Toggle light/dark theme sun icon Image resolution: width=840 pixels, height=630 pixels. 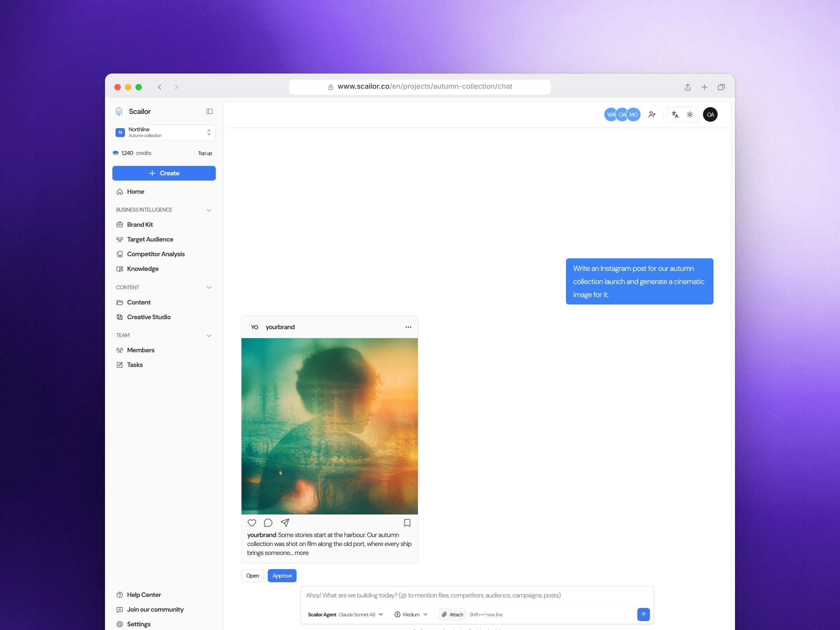[690, 115]
